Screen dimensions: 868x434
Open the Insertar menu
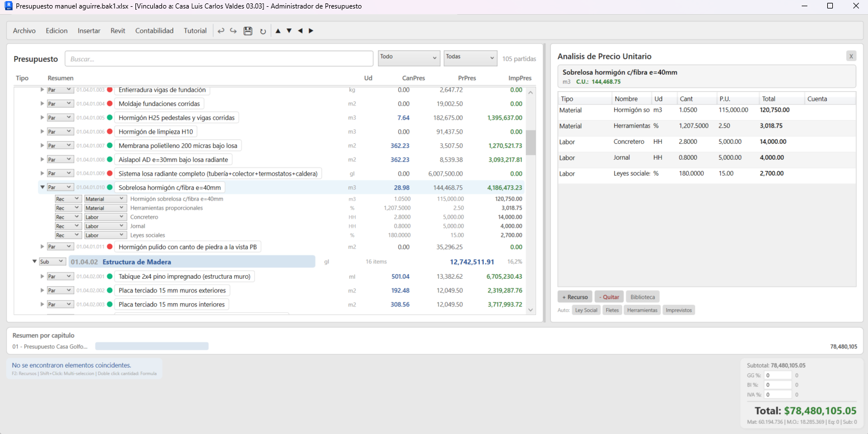tap(89, 31)
